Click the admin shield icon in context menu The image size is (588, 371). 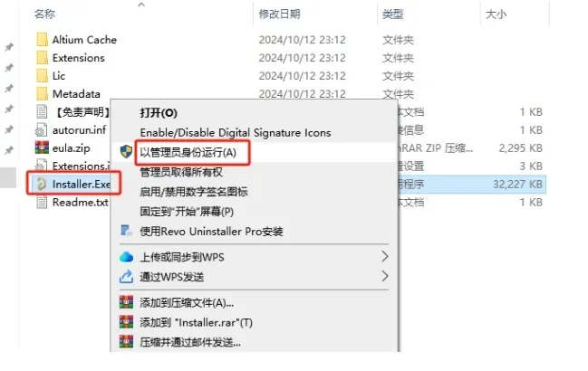point(126,152)
